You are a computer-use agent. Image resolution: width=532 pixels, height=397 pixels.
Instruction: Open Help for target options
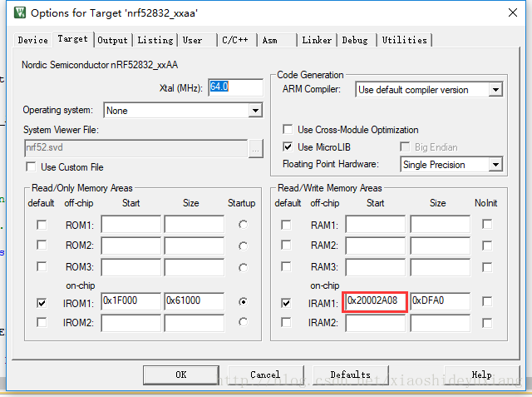tap(481, 375)
